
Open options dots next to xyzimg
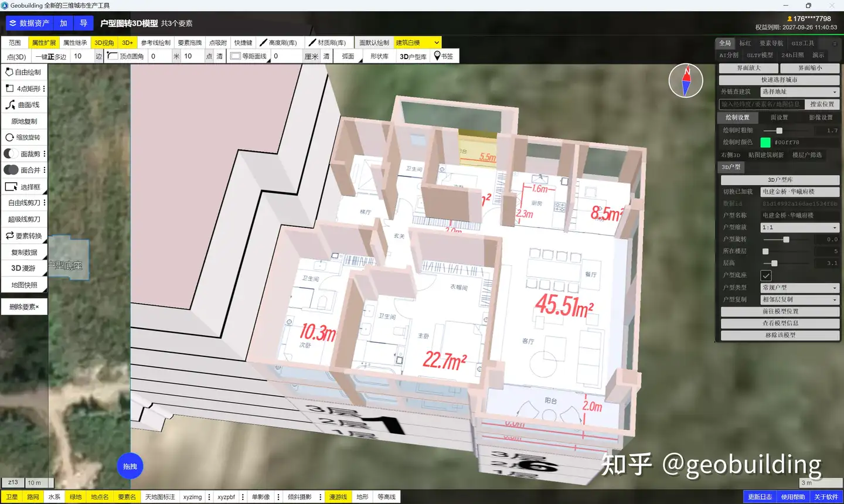point(209,497)
